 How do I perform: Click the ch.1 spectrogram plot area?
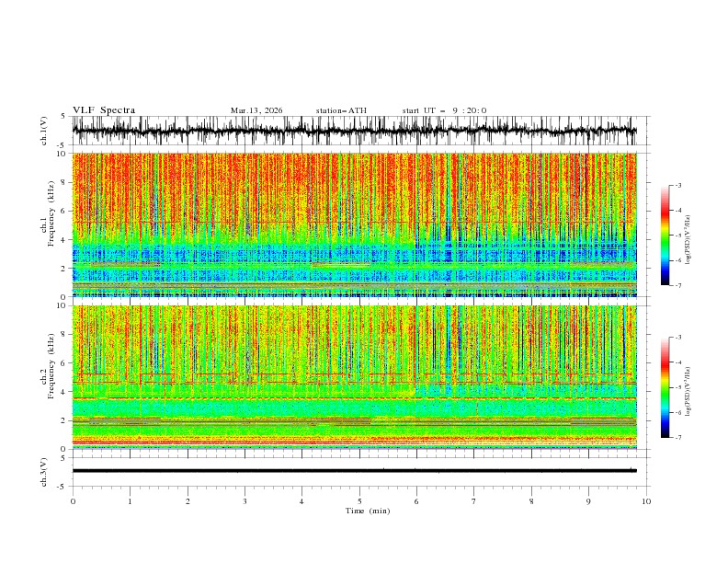(355, 224)
